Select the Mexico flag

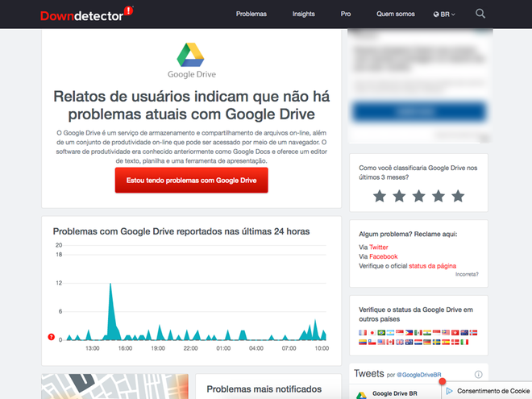pos(418,332)
